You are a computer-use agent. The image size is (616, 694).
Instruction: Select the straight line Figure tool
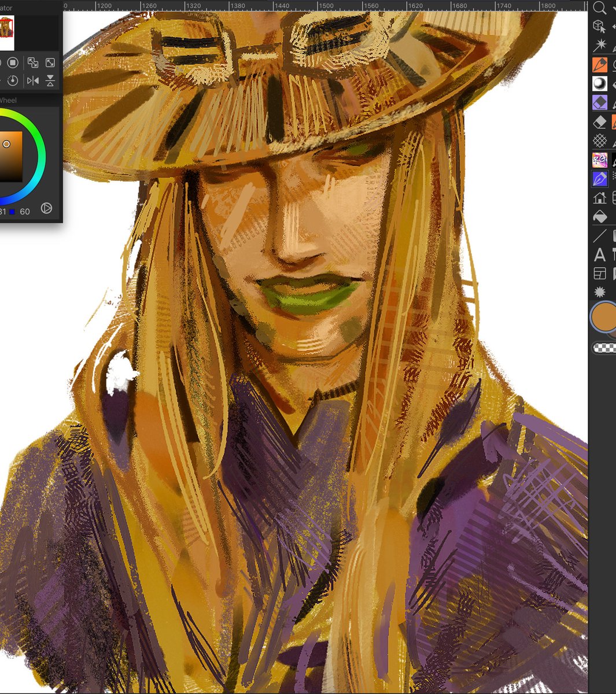click(600, 235)
